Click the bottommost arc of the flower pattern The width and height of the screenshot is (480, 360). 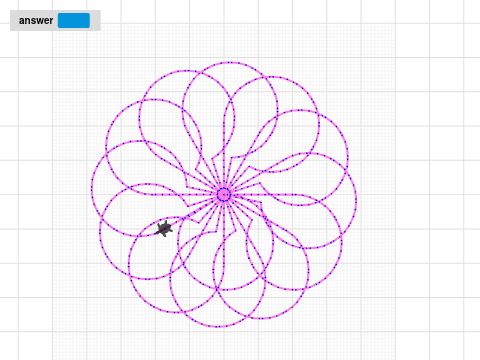point(218,326)
